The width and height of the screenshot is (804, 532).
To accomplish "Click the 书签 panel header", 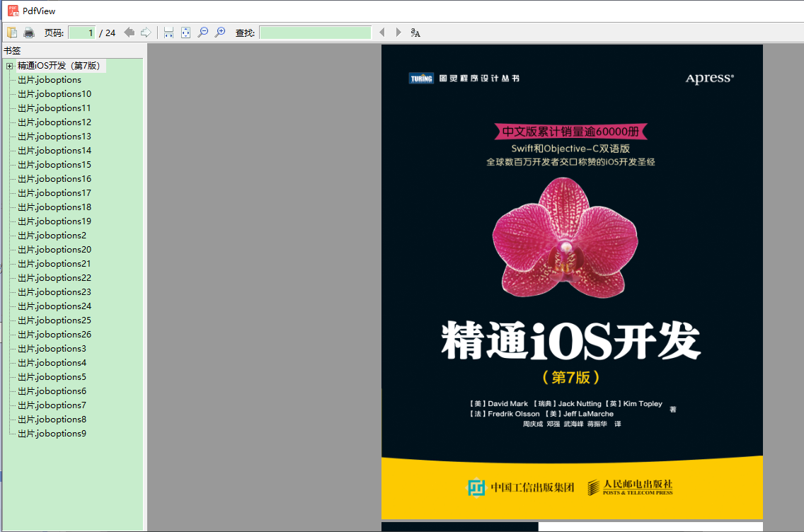I will tap(12, 51).
